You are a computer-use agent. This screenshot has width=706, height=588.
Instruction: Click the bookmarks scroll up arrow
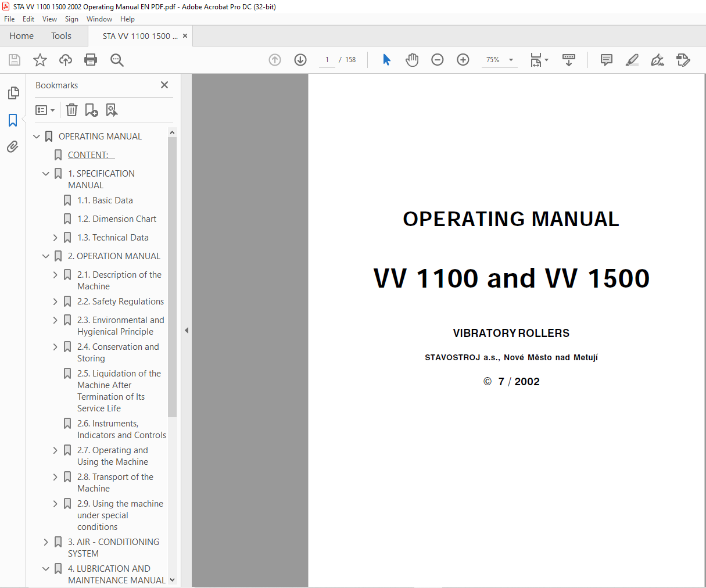172,132
